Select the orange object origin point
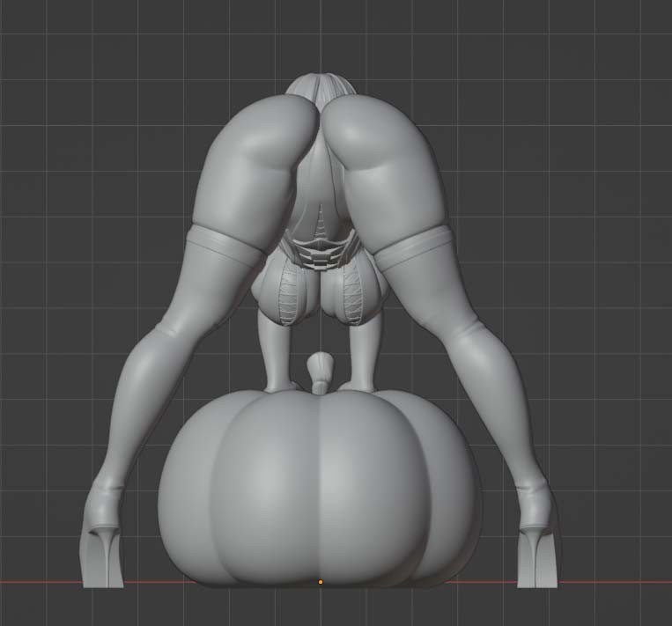 pos(321,582)
